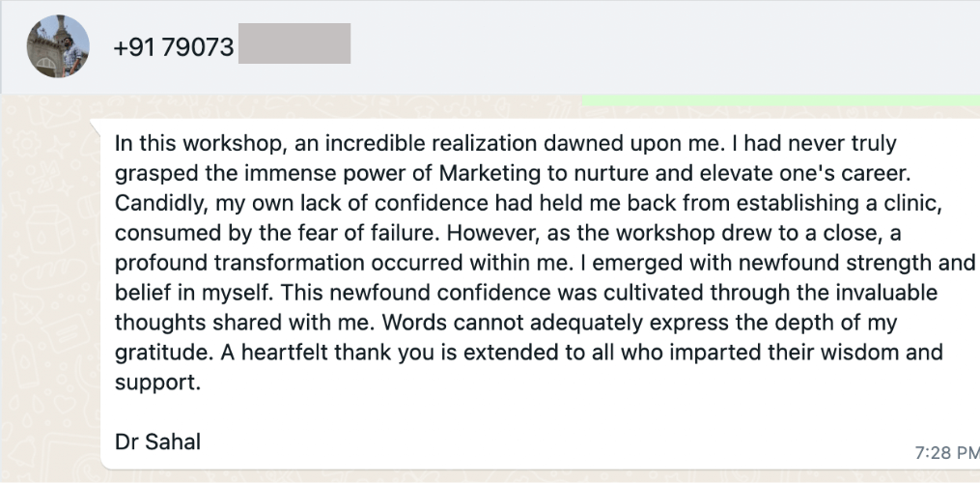980x483 pixels.
Task: Click the word "support" ending the message
Action: (154, 382)
